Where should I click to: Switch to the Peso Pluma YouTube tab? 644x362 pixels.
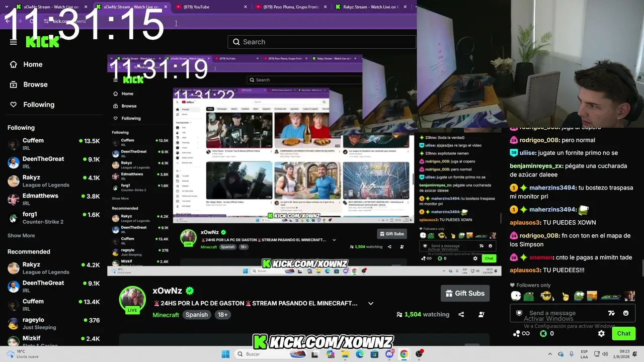click(291, 7)
